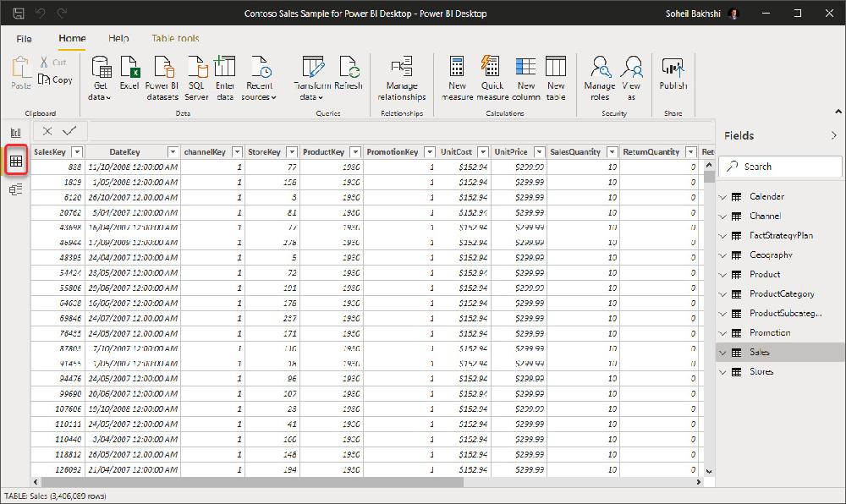Screen dimensions: 846x504
Task: Switch to the Table tools tab
Action: point(174,38)
